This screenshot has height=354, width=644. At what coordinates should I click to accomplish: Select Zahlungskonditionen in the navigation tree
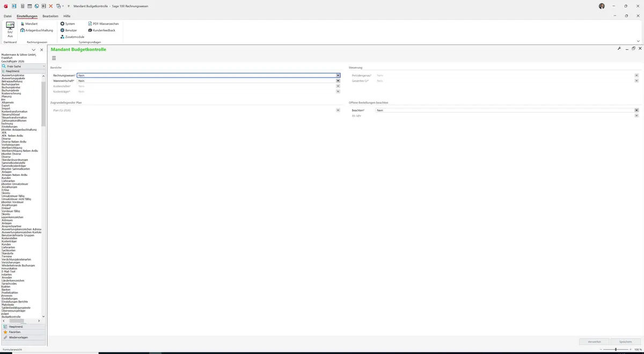tap(14, 121)
